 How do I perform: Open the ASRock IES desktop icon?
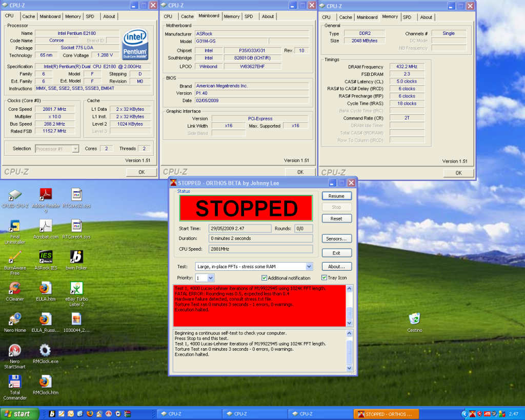pos(46,260)
